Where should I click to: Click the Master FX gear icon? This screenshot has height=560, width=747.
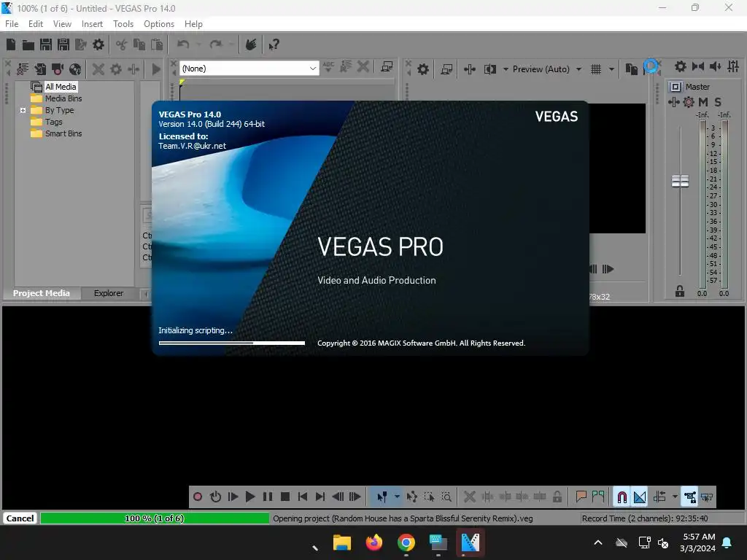tap(689, 102)
